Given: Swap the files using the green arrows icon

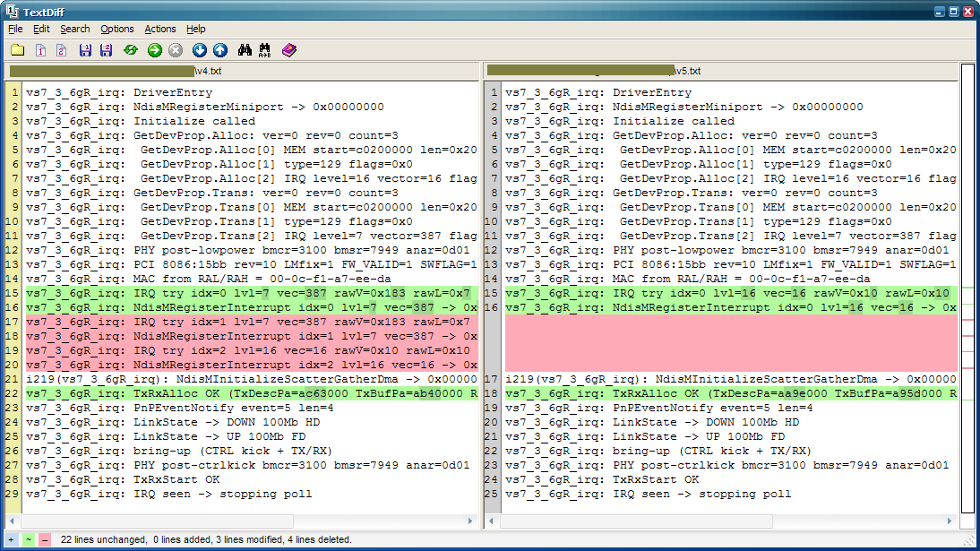Looking at the screenshot, I should tap(131, 50).
